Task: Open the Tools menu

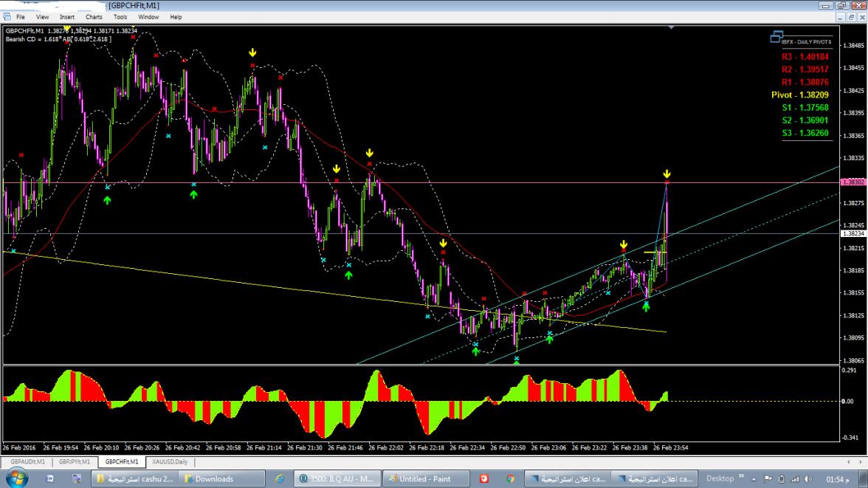Action: click(x=120, y=16)
